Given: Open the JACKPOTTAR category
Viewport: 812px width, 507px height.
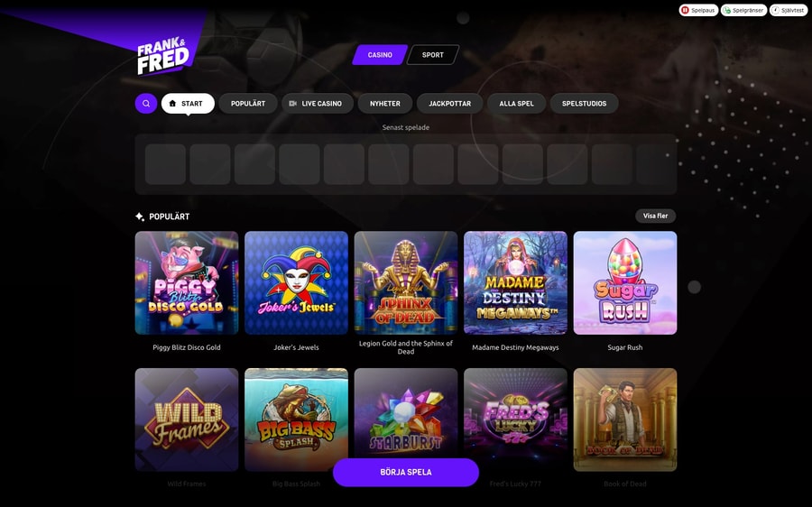Looking at the screenshot, I should coord(449,104).
